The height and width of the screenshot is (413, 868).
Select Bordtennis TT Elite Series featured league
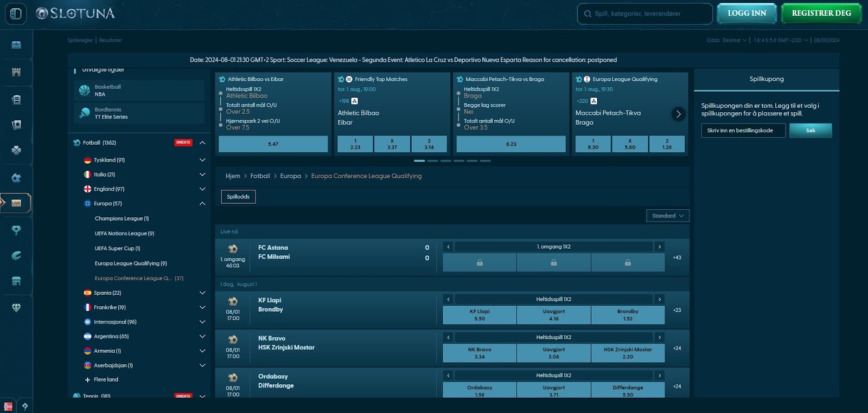(139, 113)
